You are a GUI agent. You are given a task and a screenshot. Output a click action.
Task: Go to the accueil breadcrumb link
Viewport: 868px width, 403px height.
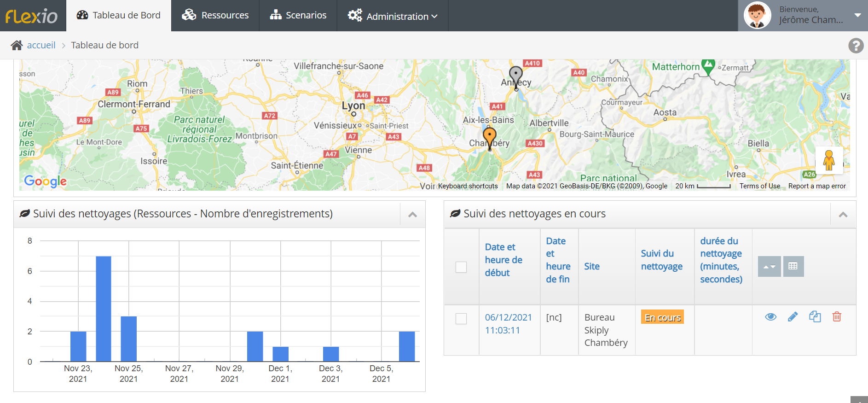[41, 45]
